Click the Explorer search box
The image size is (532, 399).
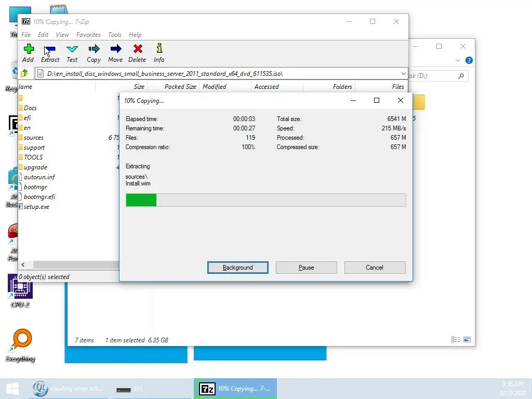tap(438, 76)
